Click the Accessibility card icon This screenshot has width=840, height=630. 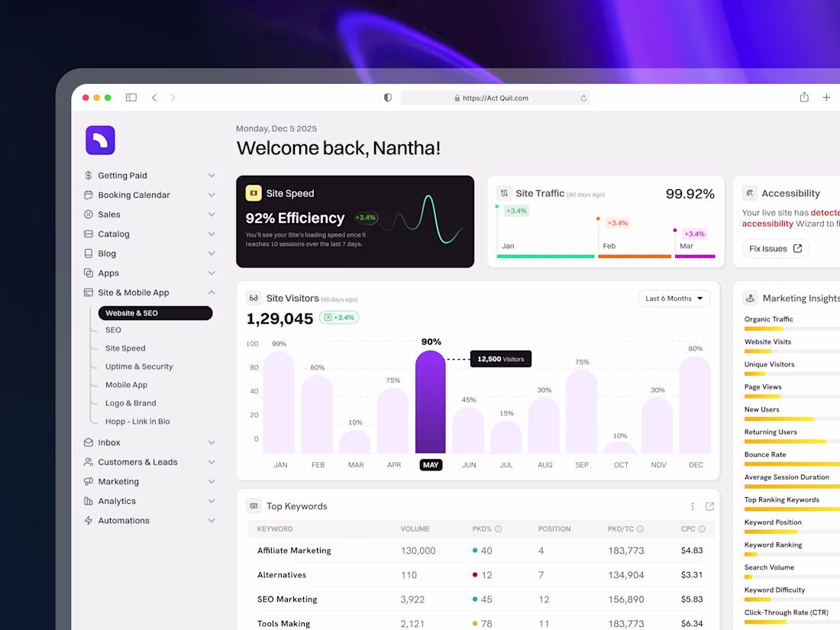(750, 193)
